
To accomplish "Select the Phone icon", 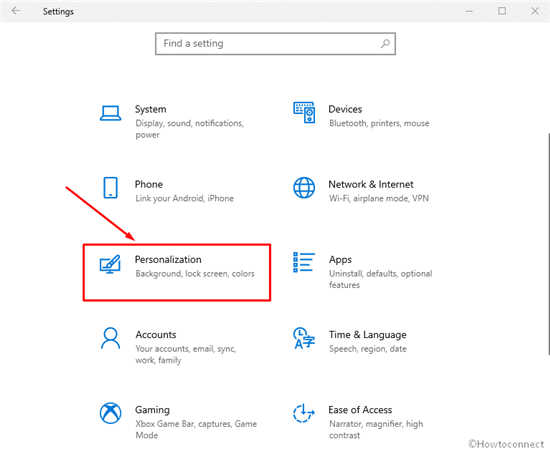I will 110,188.
